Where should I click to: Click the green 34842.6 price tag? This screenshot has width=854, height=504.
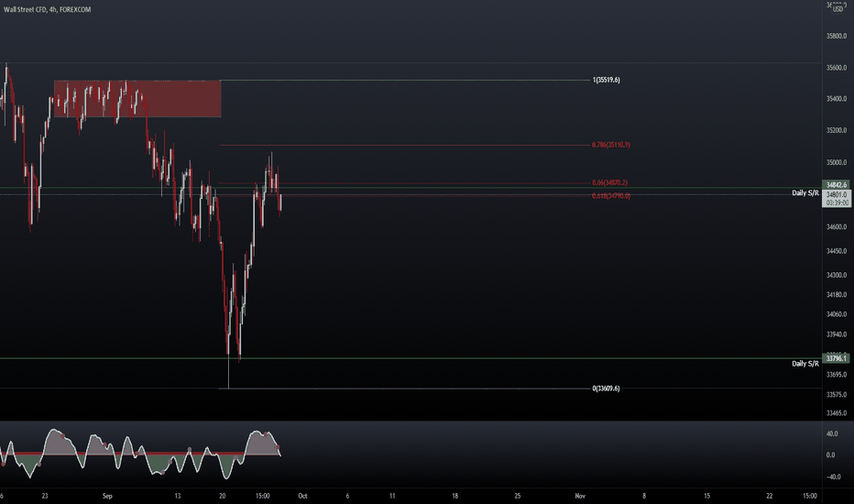click(837, 185)
